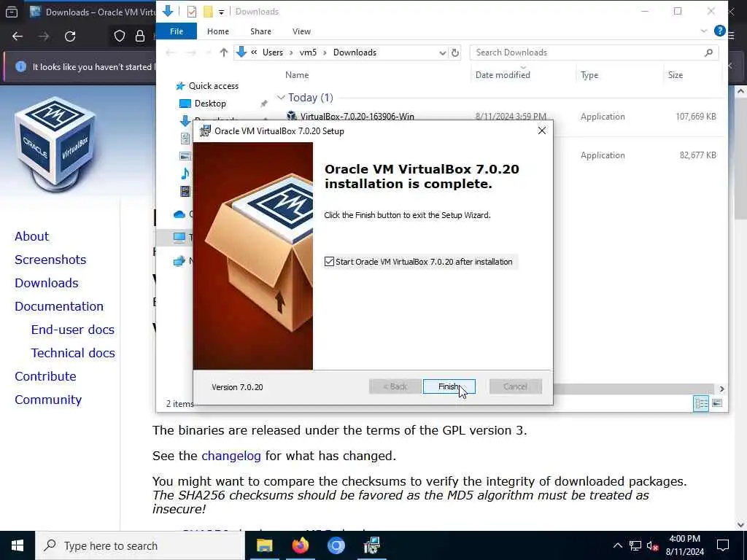Viewport: 747px width, 560px height.
Task: Reload the browser page
Action: [x=70, y=36]
